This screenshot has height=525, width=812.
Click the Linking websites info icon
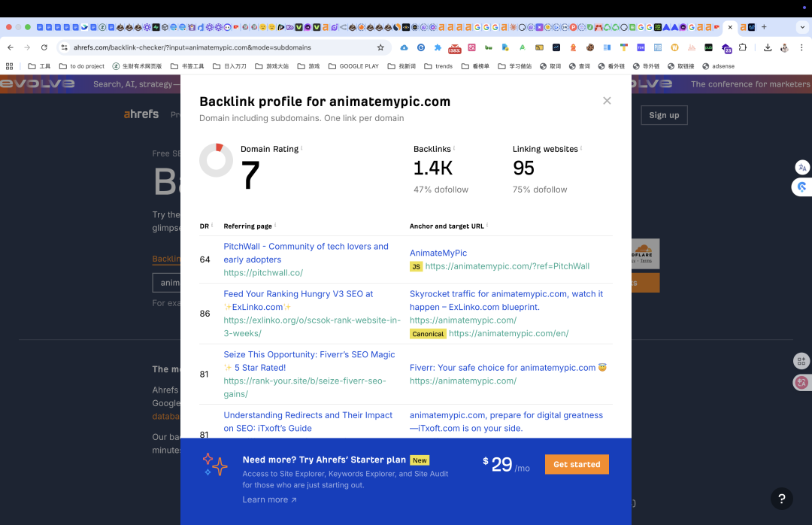tap(581, 148)
